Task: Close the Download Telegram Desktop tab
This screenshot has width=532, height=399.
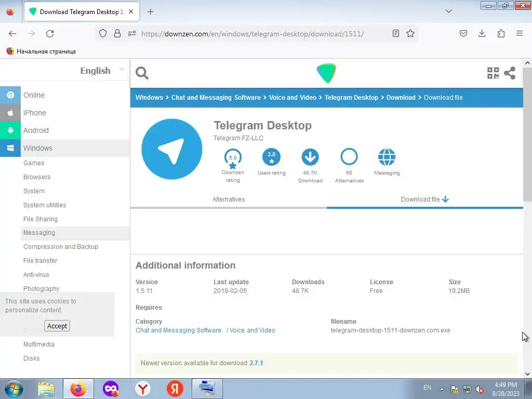Action: [131, 11]
